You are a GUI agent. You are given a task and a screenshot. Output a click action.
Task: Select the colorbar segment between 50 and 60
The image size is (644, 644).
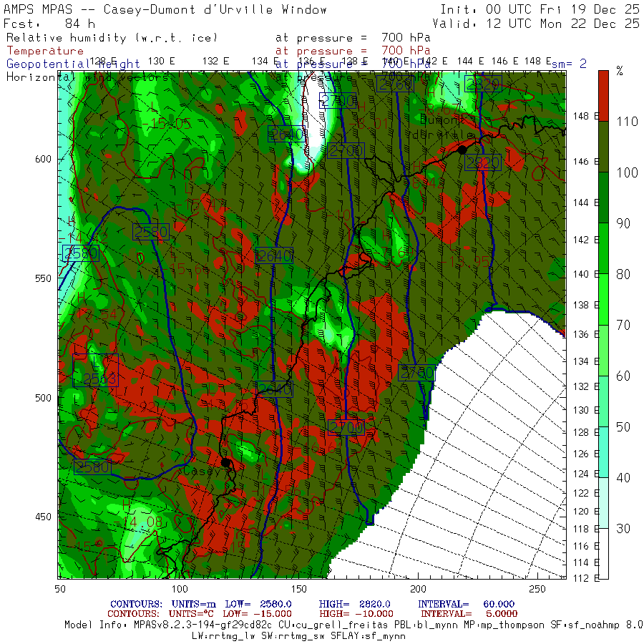click(x=603, y=401)
